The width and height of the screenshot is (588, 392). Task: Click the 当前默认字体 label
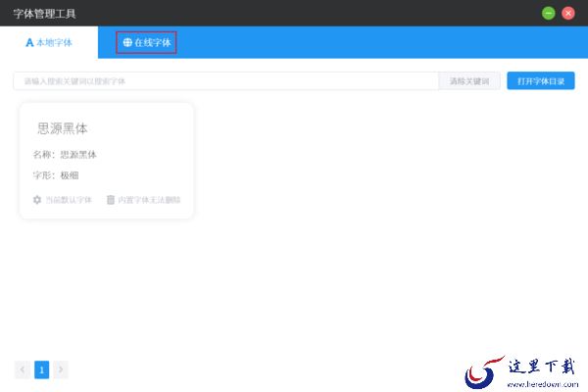click(x=69, y=200)
